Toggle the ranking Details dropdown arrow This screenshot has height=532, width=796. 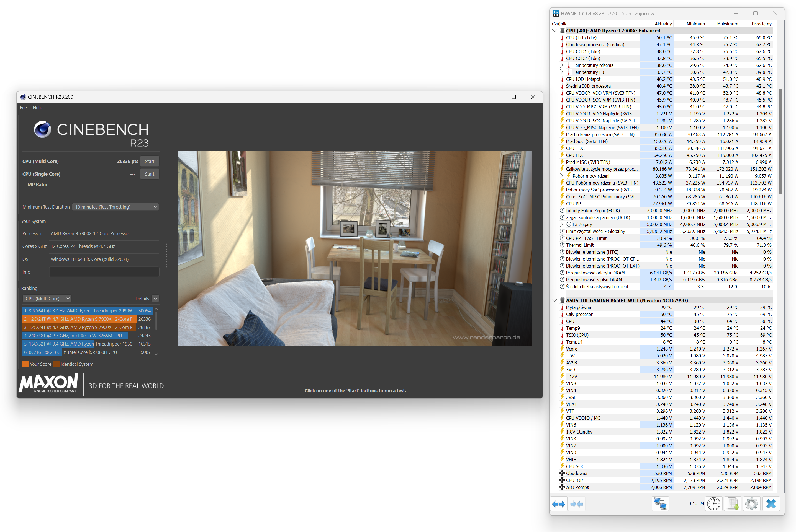click(x=156, y=299)
